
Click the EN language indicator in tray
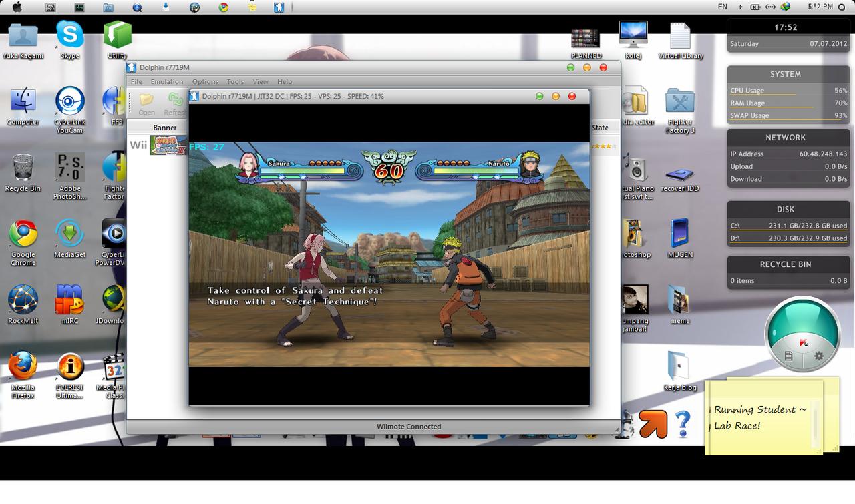[722, 7]
